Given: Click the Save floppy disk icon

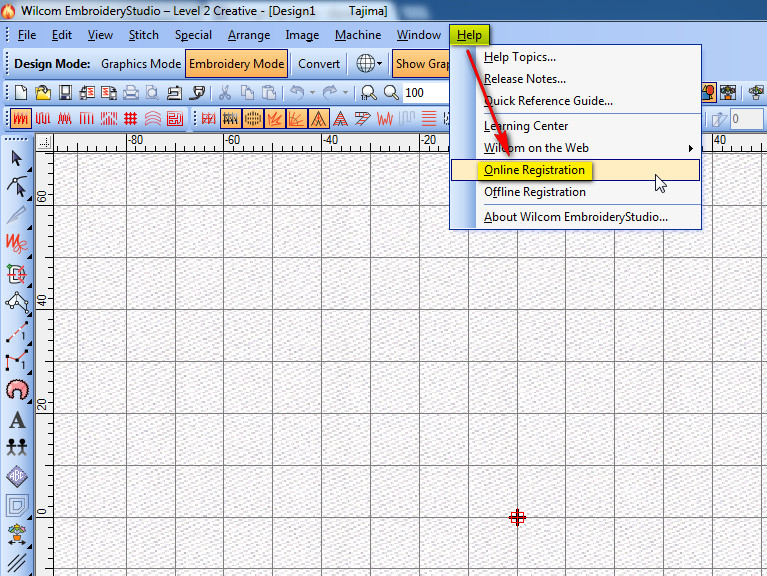Looking at the screenshot, I should [65, 92].
